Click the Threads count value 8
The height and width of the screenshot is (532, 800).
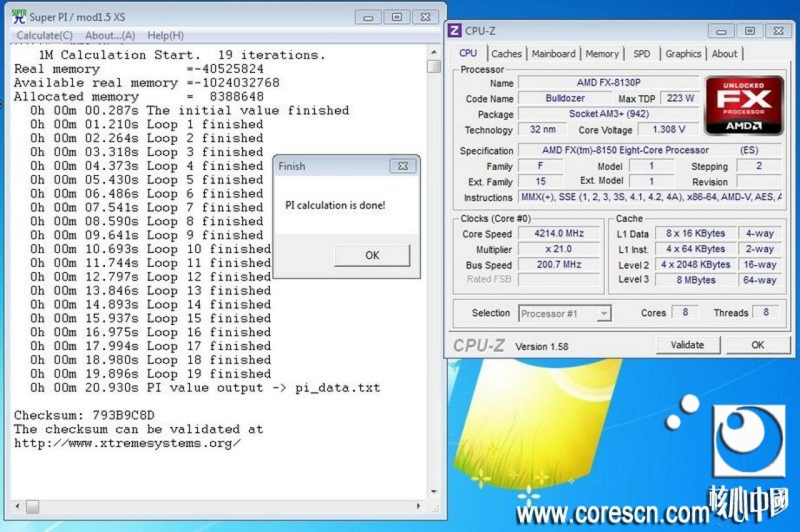pos(766,312)
